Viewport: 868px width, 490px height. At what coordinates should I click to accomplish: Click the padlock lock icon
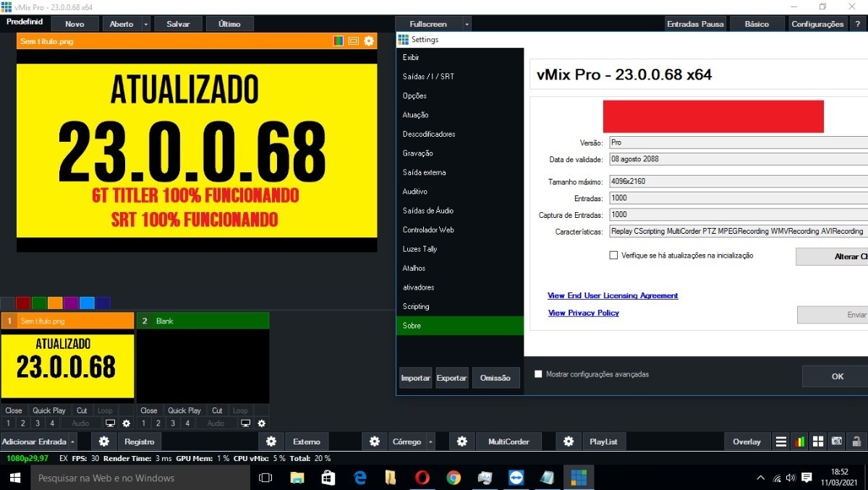[856, 442]
